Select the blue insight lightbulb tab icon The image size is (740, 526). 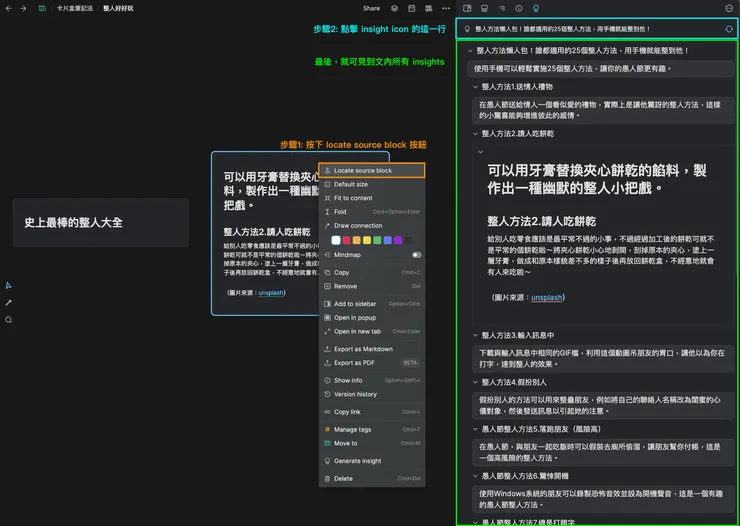pos(536,8)
